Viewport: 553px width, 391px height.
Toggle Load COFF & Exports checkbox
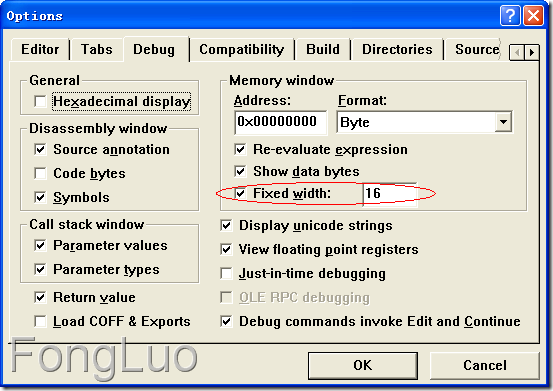40,321
